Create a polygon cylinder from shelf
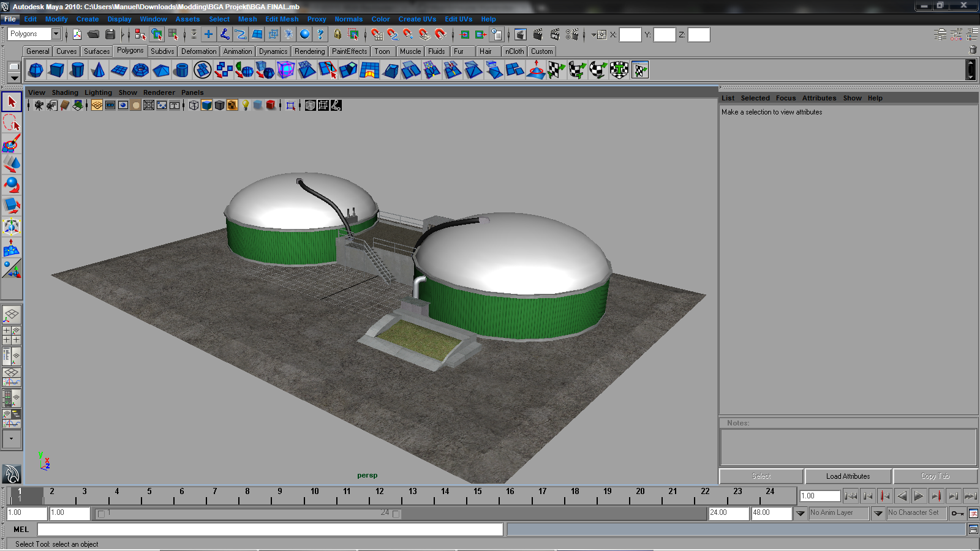 [x=77, y=70]
